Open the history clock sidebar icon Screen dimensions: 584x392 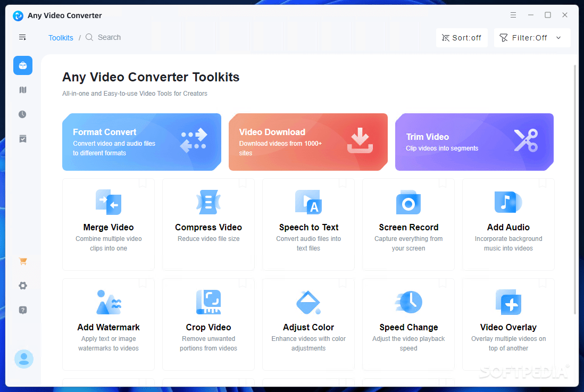click(22, 114)
